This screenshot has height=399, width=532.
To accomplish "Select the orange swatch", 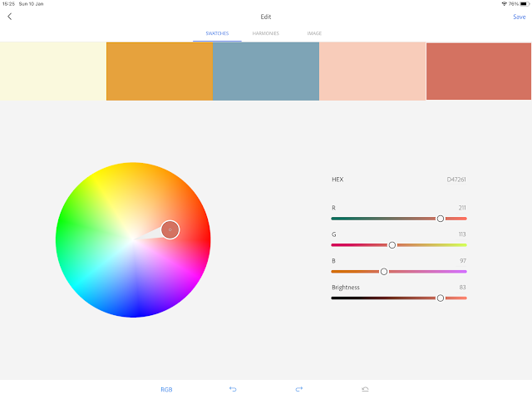I will pyautogui.click(x=160, y=71).
